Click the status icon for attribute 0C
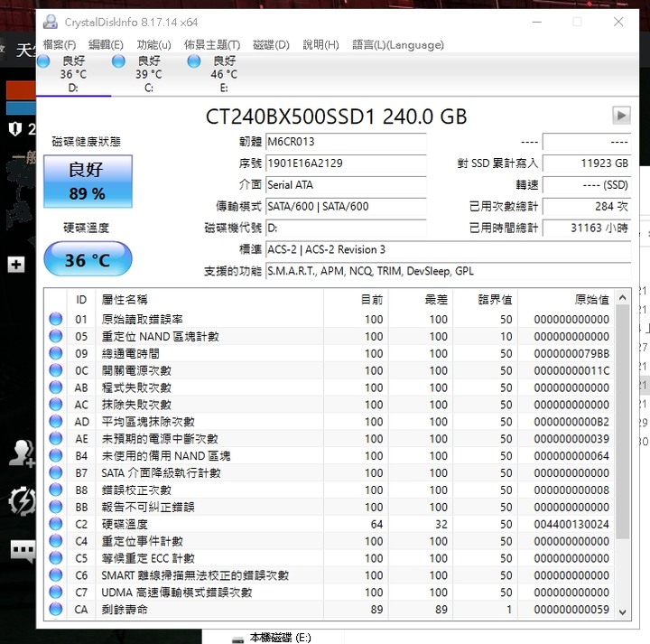Image resolution: width=650 pixels, height=644 pixels. [56, 370]
